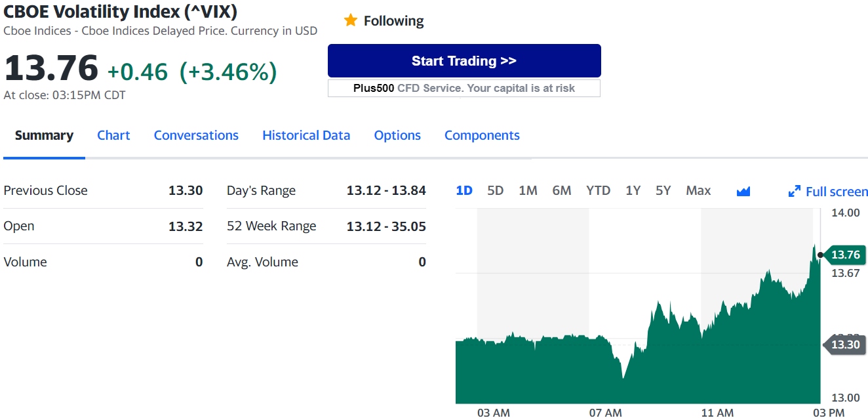
Task: Click the 07 AM x-axis label
Action: point(605,413)
